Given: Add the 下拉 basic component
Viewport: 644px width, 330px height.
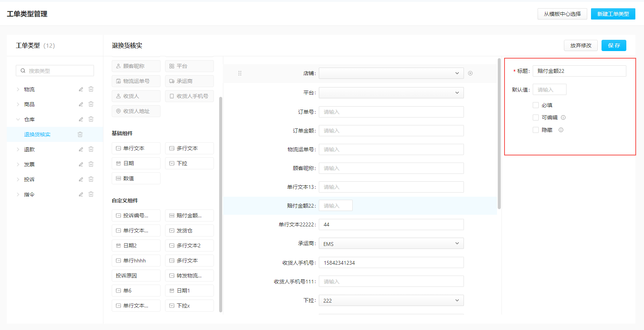Looking at the screenshot, I should point(189,163).
